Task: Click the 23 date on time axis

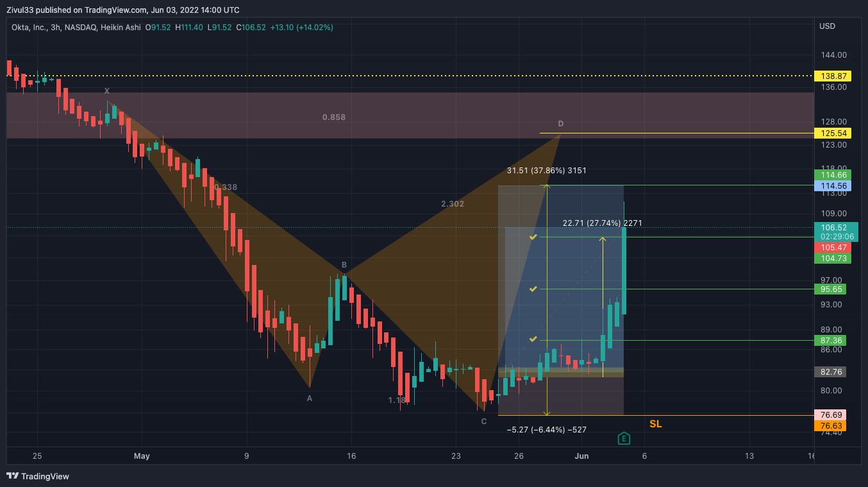Action: pos(456,456)
